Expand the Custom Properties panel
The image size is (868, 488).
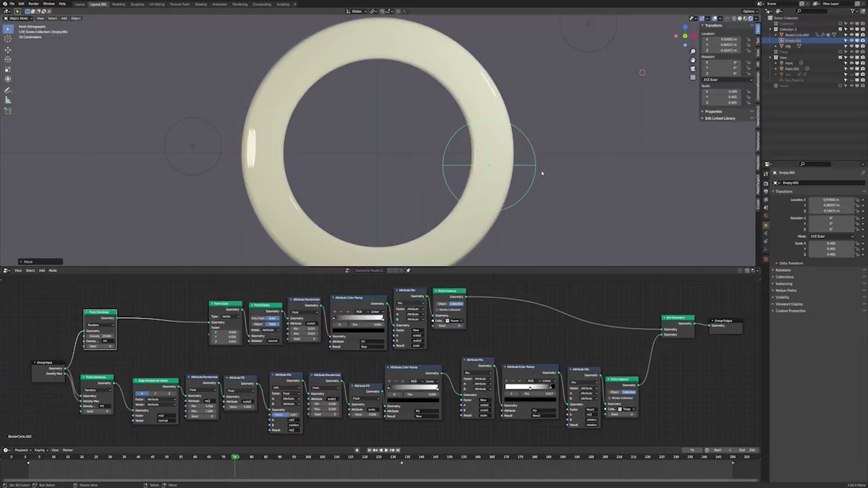pyautogui.click(x=790, y=311)
